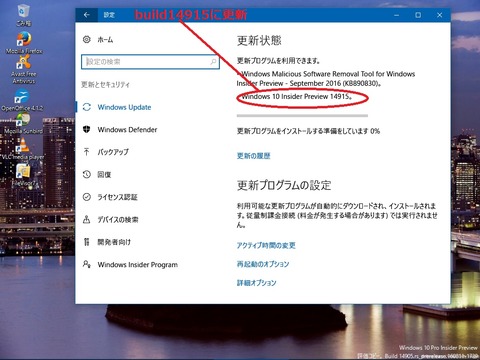Click the developer tools sliders icon
This screenshot has width=480, height=360.
pyautogui.click(x=87, y=242)
